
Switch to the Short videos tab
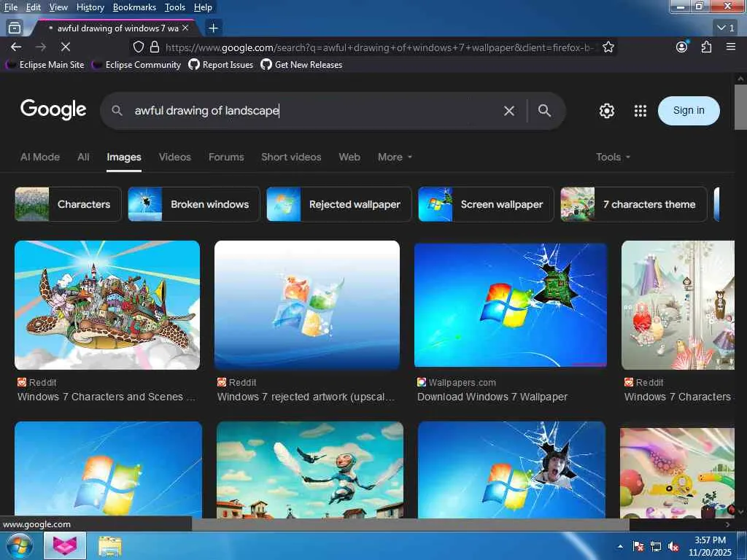[291, 157]
